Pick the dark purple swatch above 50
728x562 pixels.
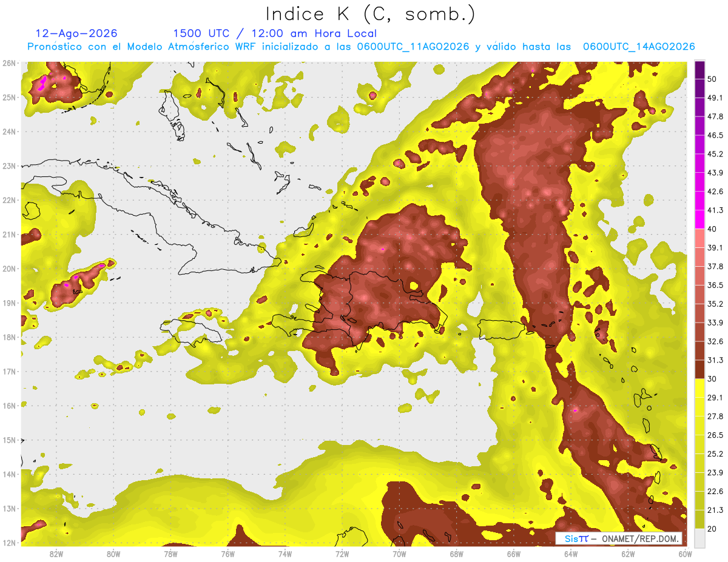click(699, 69)
